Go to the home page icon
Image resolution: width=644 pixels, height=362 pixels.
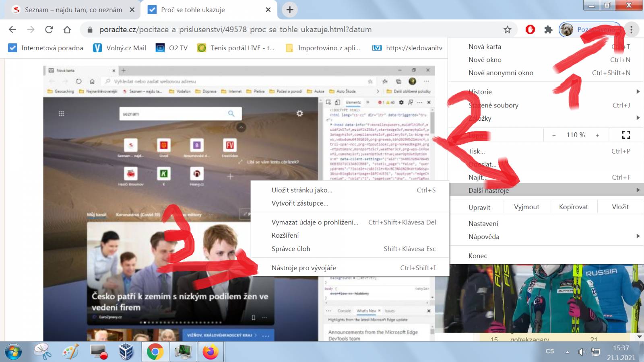(67, 29)
